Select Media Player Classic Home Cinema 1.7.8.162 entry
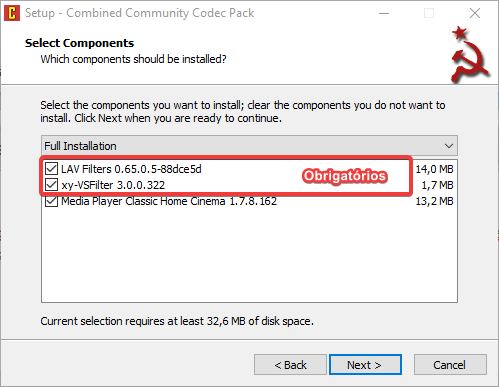This screenshot has height=387, width=499. coord(169,201)
